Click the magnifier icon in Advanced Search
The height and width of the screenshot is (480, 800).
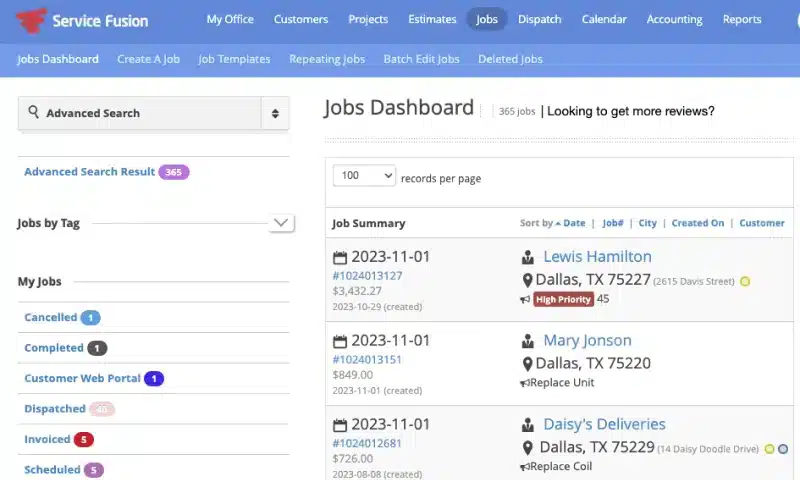(34, 113)
